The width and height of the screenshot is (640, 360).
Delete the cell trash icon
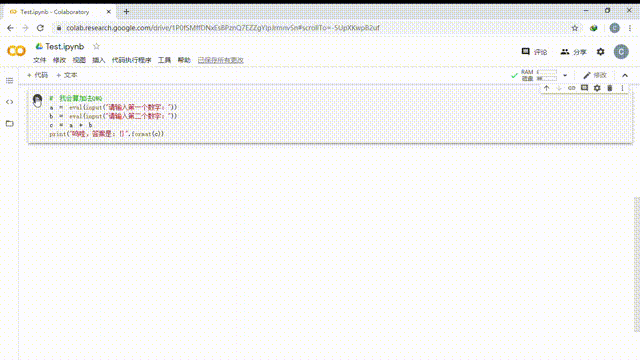point(610,88)
